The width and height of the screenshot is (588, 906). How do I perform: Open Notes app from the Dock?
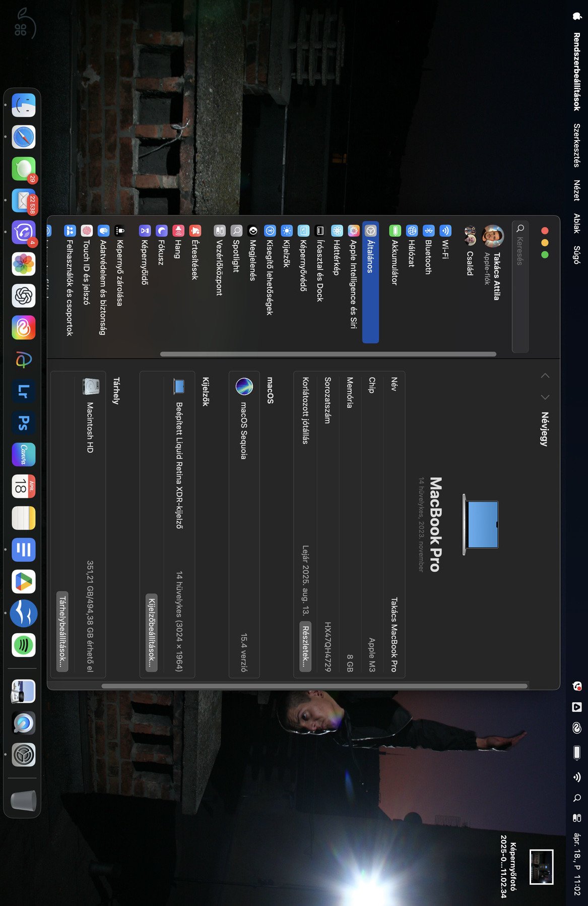(23, 518)
